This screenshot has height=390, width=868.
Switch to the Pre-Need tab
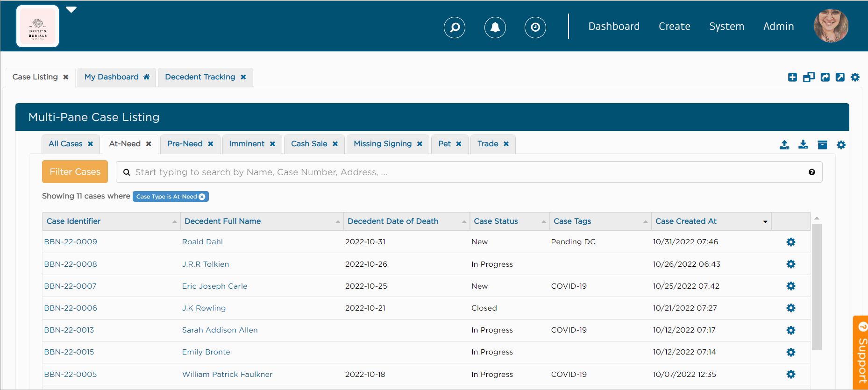(x=185, y=144)
